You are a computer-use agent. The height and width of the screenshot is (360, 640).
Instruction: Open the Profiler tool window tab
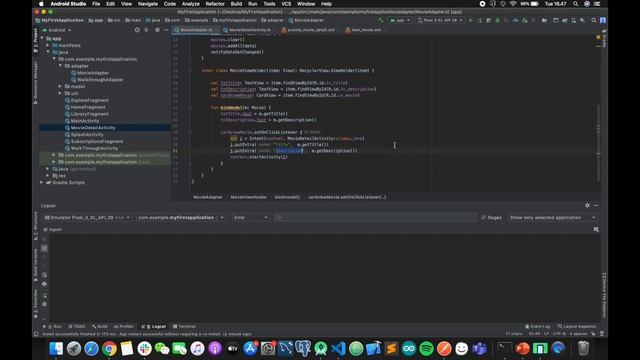coord(124,327)
